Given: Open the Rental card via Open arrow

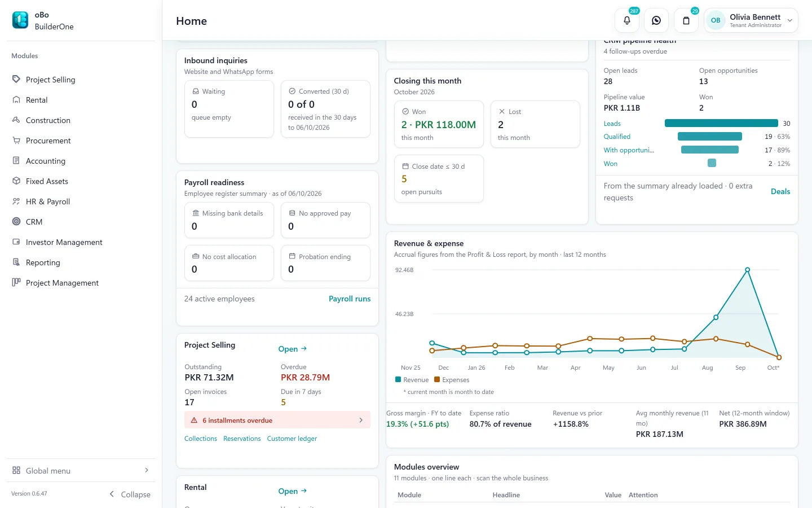Looking at the screenshot, I should click(293, 491).
